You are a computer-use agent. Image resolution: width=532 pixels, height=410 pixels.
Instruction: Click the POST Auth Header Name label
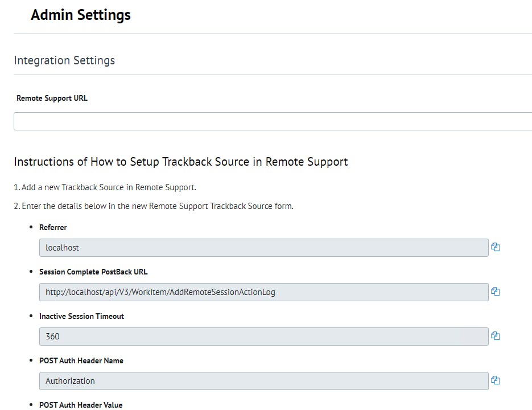[81, 360]
